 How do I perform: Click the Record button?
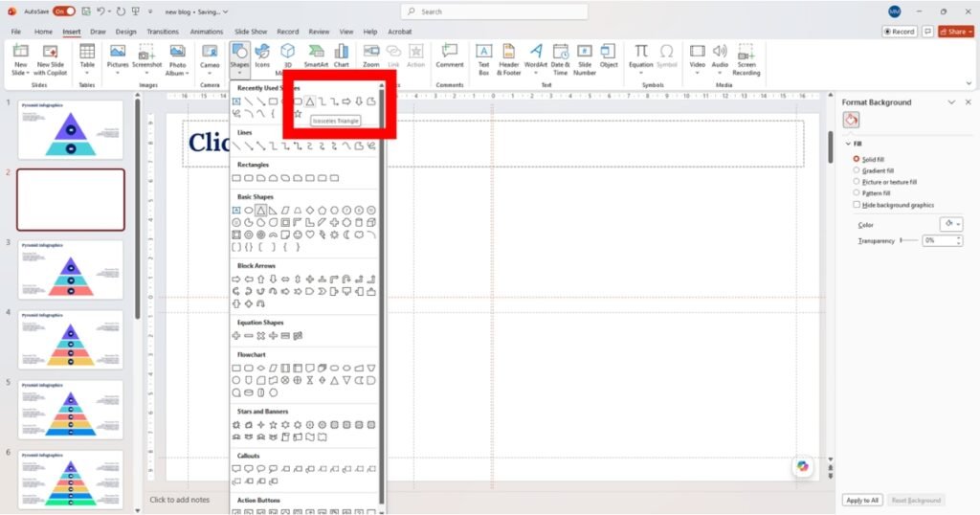pos(900,32)
